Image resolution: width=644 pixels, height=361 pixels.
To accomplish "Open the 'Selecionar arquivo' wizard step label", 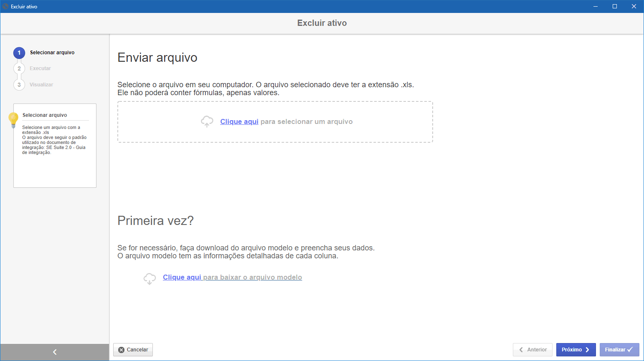I will pyautogui.click(x=52, y=53).
